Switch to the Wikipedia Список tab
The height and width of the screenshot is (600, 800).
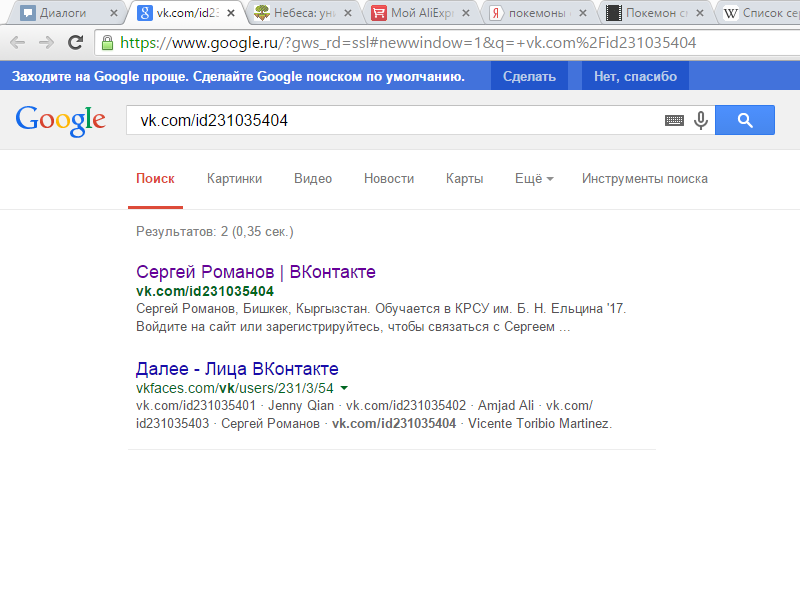[760, 13]
